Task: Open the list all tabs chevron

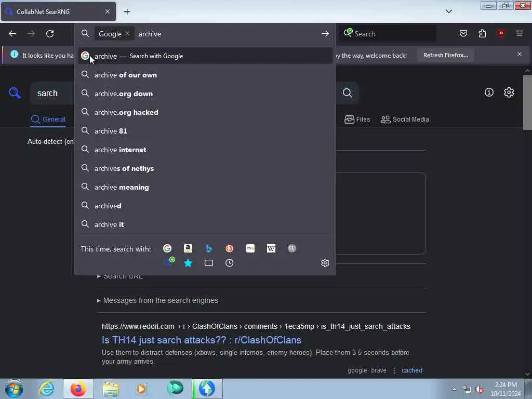Action: click(x=448, y=11)
